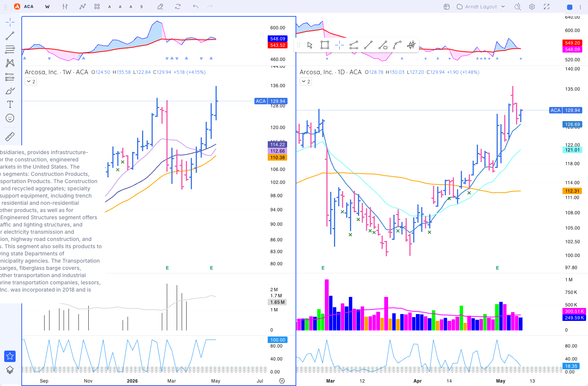Select the curve tool in floating toolbar
The width and height of the screenshot is (588, 386).
pyautogui.click(x=397, y=45)
